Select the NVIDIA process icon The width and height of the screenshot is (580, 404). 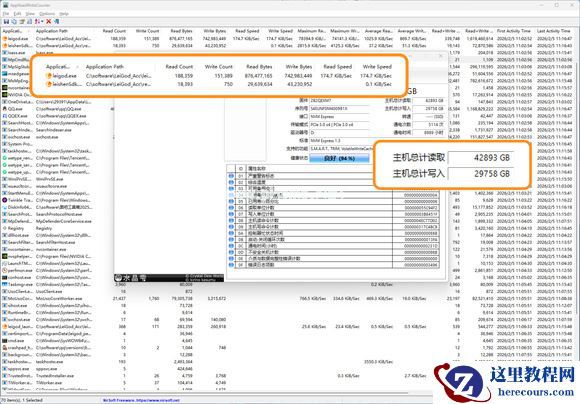(x=5, y=95)
